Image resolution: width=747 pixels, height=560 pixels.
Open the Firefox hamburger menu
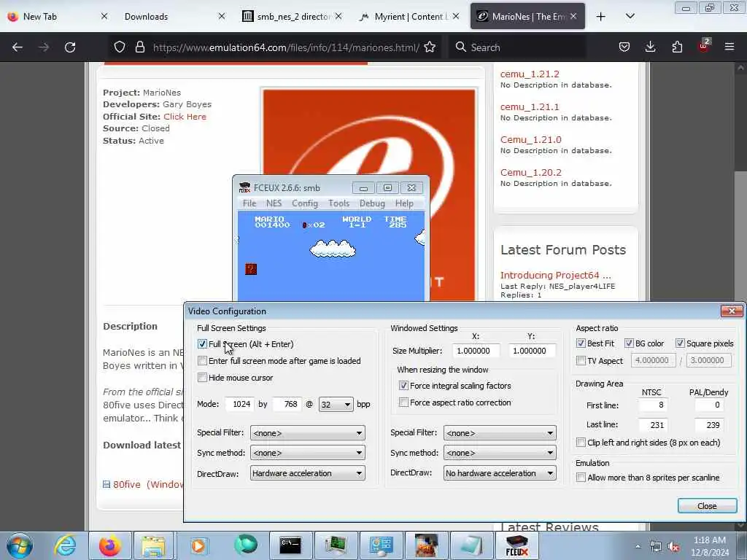(729, 47)
